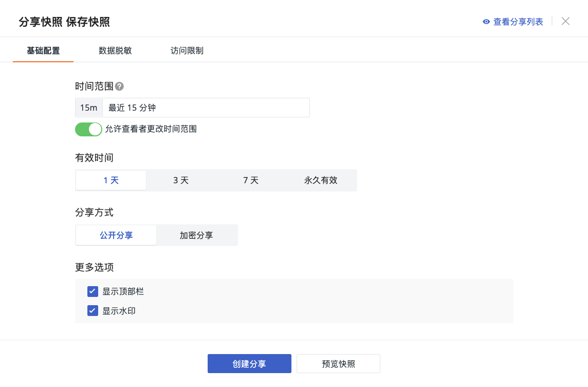Close the share snapshot dialog
Screen dimensions: 588x387
(565, 22)
